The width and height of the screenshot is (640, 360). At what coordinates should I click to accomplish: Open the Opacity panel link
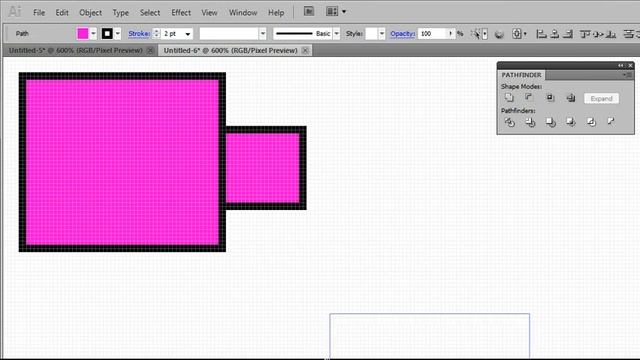(x=402, y=33)
